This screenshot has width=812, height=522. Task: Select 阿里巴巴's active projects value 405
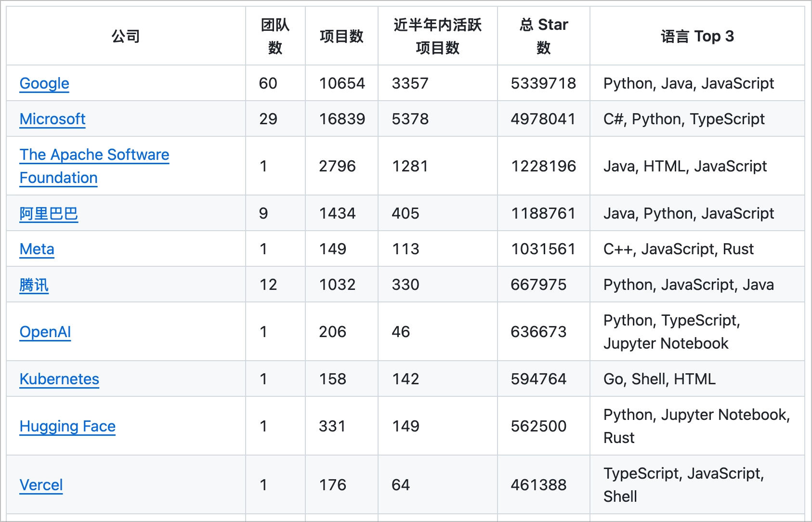click(406, 213)
